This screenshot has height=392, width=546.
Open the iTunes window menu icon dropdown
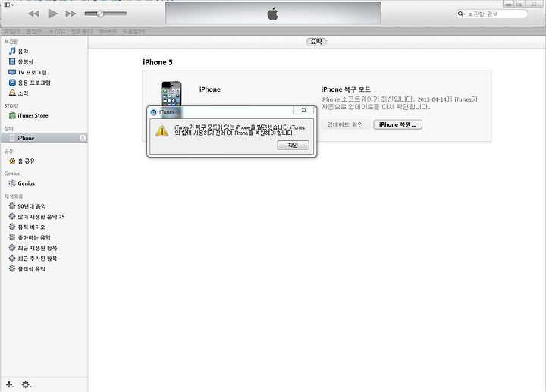(8, 5)
